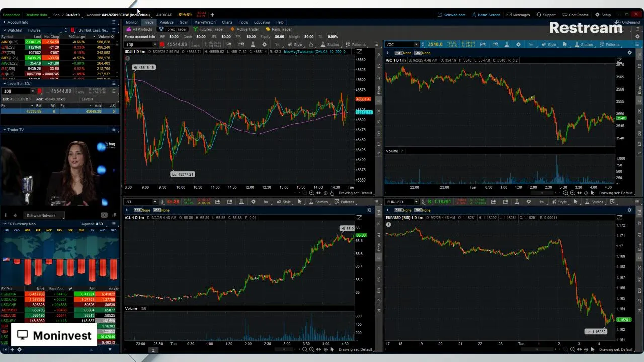644x362 pixels.
Task: Open the $DJI chart symbol dropdown
Action: coord(155,44)
